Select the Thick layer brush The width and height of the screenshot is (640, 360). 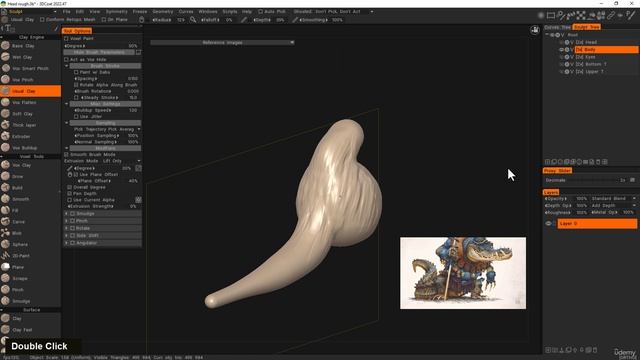[30, 125]
